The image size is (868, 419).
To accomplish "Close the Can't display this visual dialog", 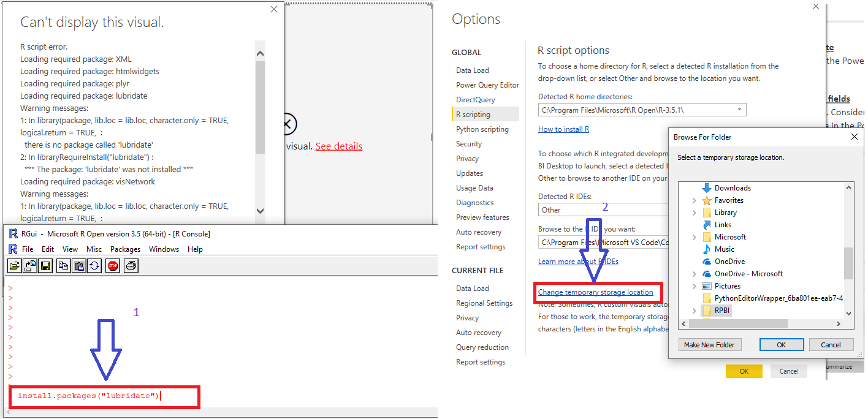I will coord(274,9).
